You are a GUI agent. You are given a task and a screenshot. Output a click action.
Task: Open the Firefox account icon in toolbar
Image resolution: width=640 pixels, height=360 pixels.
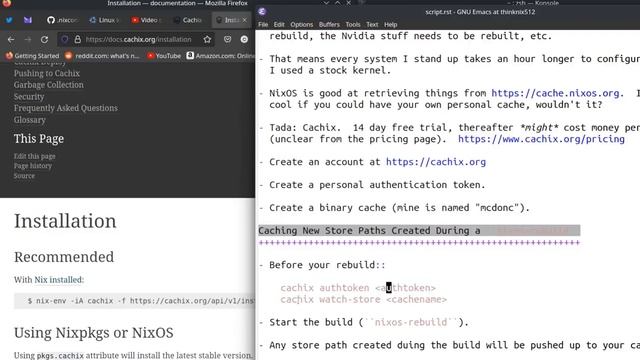pyautogui.click(x=244, y=40)
